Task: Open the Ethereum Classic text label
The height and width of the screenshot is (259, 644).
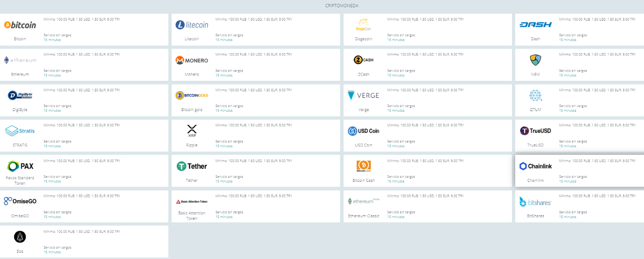Action: (363, 216)
